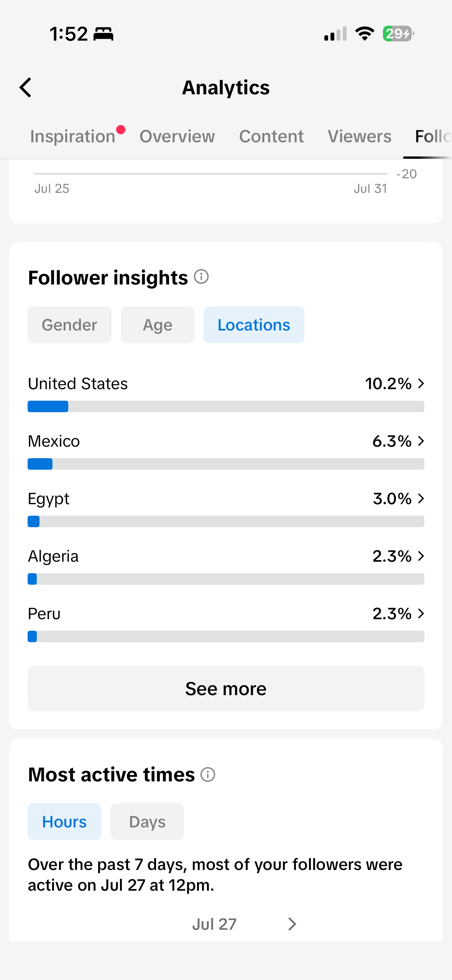
Task: Expand Egypt location details chevron
Action: 421,498
